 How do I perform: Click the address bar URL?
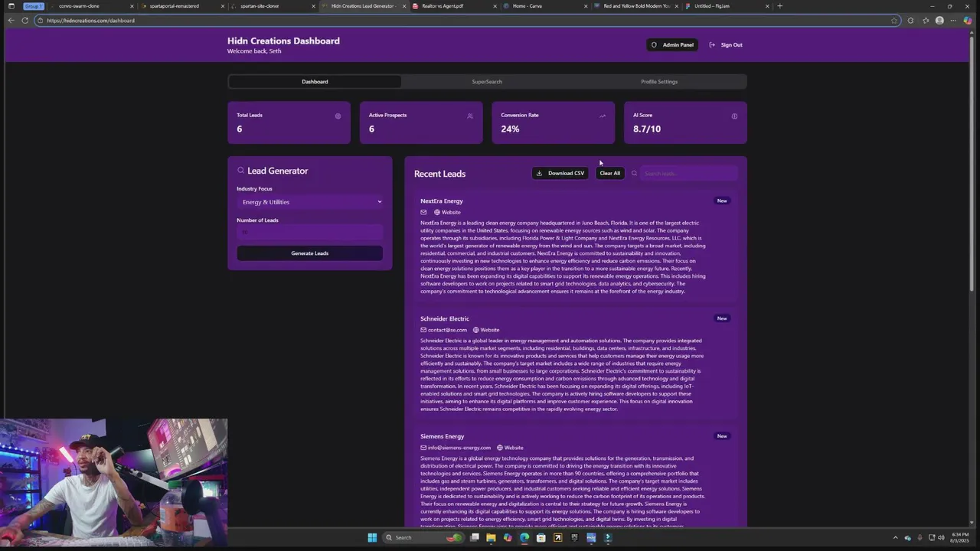click(x=90, y=21)
